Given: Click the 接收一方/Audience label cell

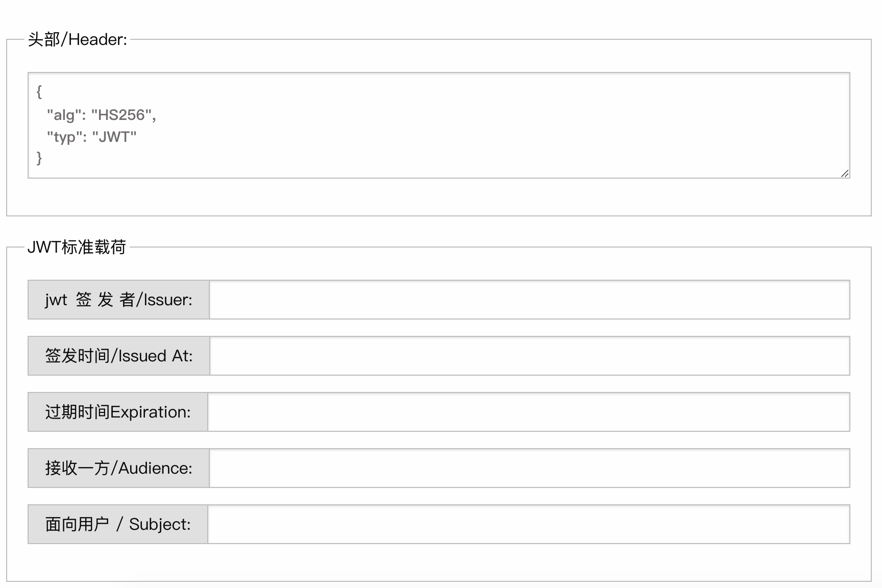Looking at the screenshot, I should tap(118, 468).
